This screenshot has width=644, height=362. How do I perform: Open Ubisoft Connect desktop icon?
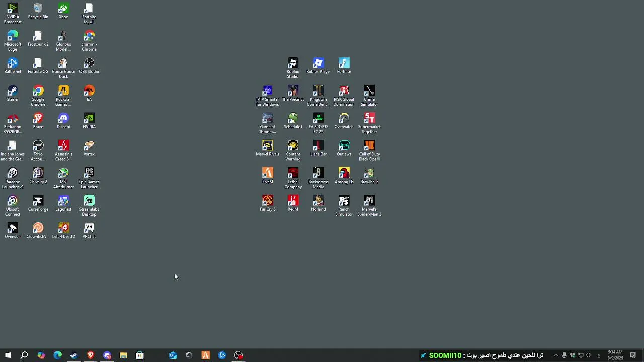[x=13, y=206]
